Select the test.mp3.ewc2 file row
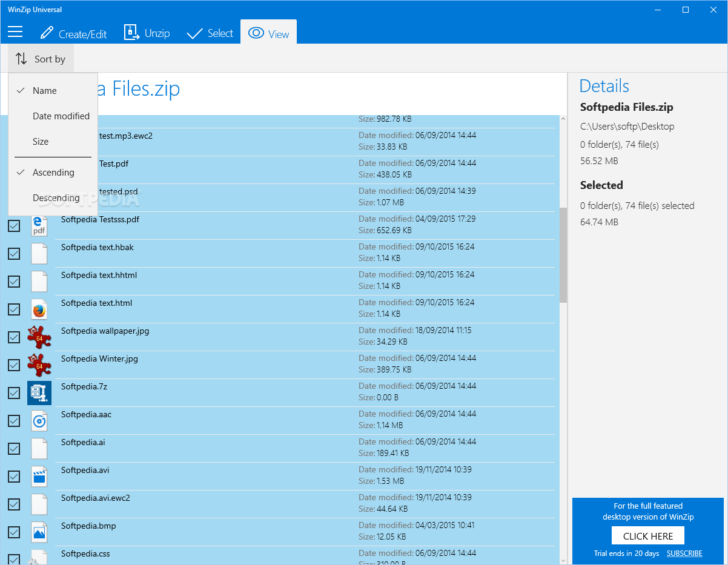Image resolution: width=728 pixels, height=565 pixels. (x=326, y=142)
